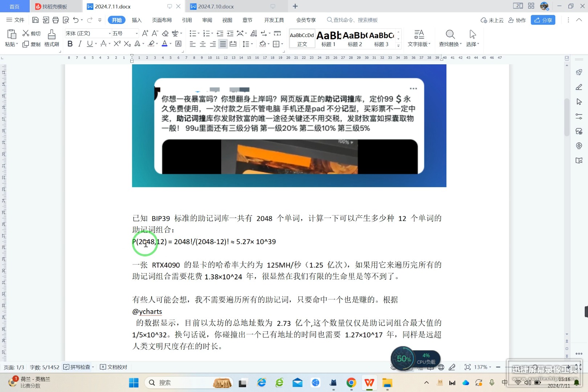Click the Print icon in quick toolbar

(56, 20)
